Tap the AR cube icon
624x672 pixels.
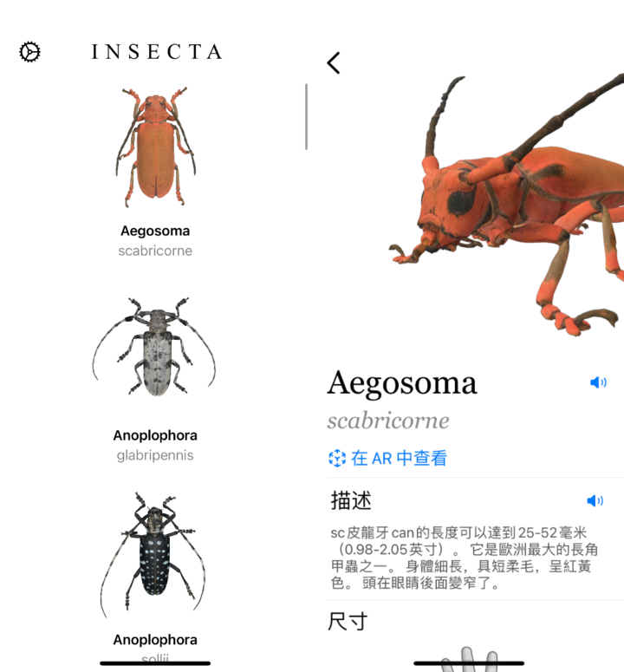click(337, 458)
